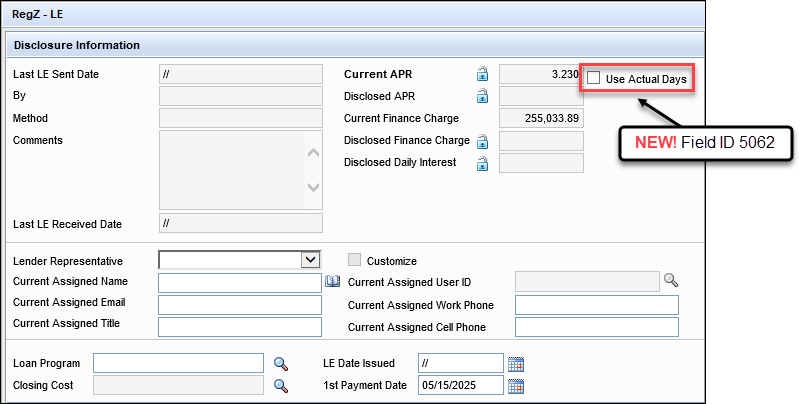This screenshot has height=404, width=803.
Task: Open calendar for 1st Payment Date
Action: click(516, 386)
